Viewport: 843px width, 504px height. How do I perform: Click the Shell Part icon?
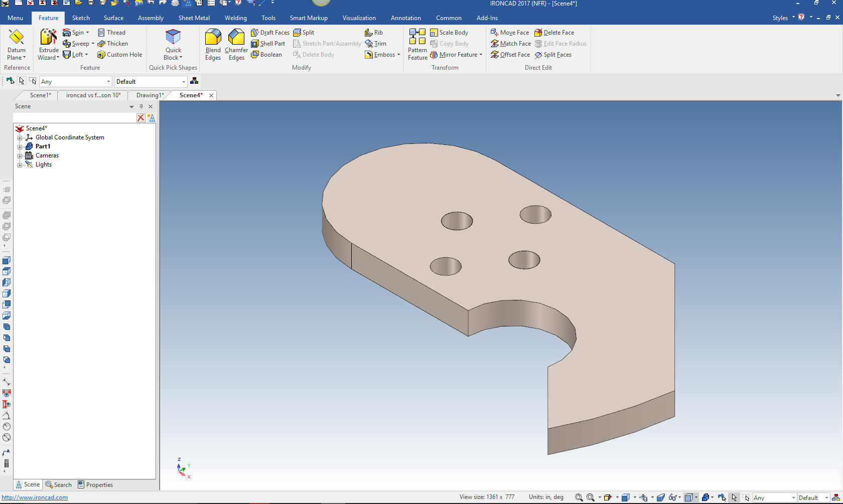[255, 44]
